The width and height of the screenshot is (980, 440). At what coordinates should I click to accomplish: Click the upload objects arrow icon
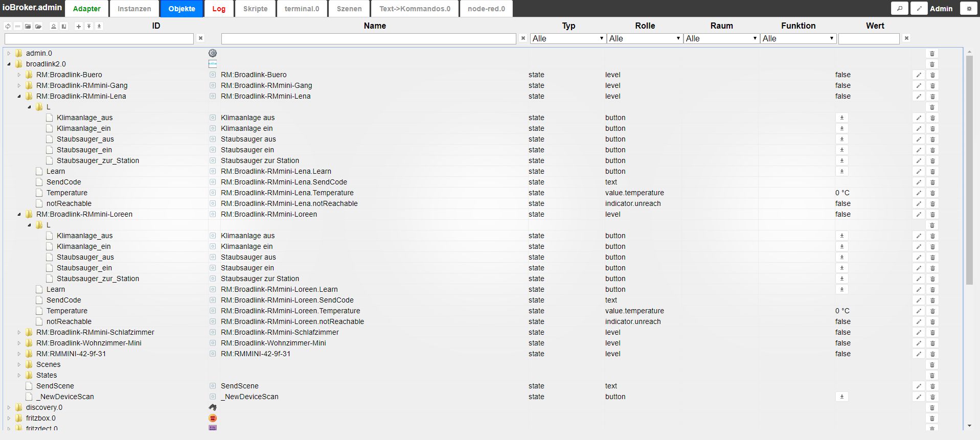[89, 26]
